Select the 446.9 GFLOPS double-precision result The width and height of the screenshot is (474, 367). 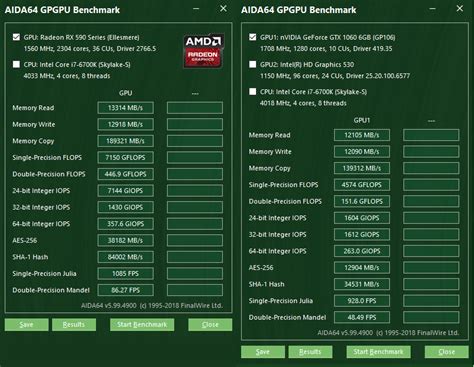click(x=125, y=174)
